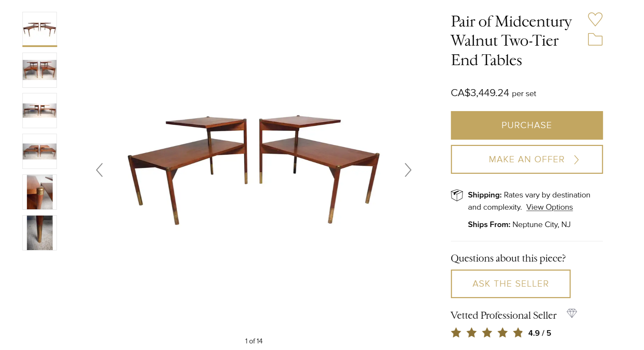Show the third thumbnail image
The height and width of the screenshot is (350, 644).
coord(40,110)
